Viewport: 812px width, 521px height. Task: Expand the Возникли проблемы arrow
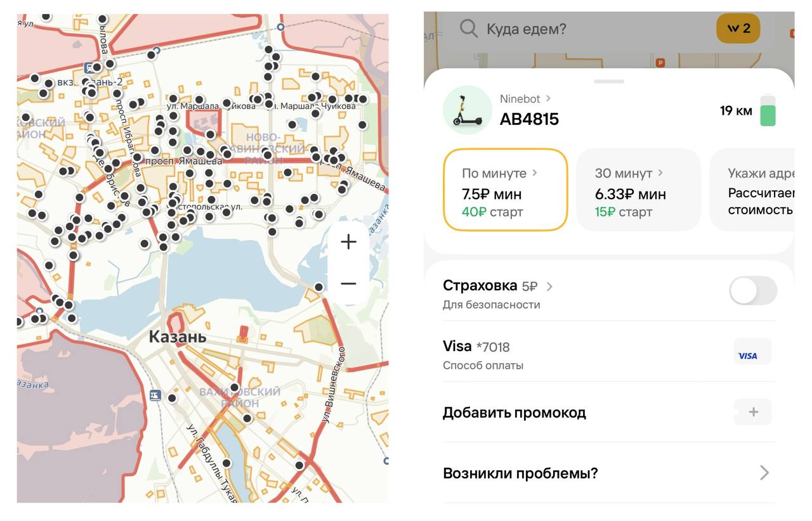pos(764,473)
